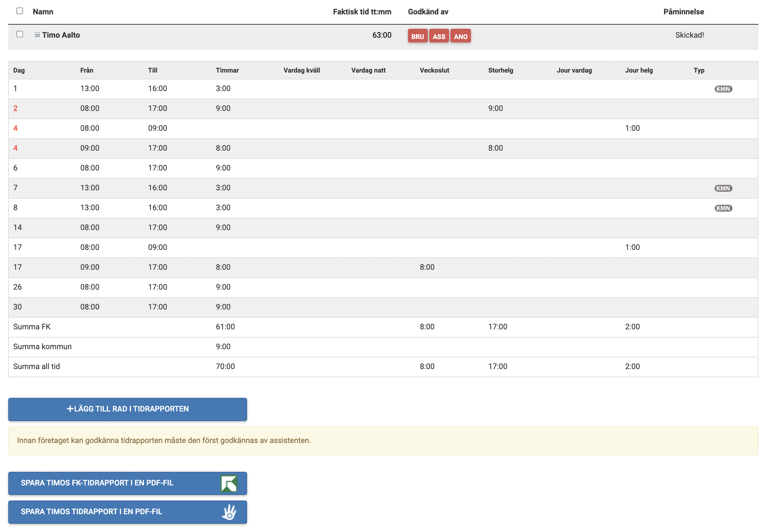The height and width of the screenshot is (532, 766).
Task: Click the ASS approval badge
Action: (x=439, y=36)
